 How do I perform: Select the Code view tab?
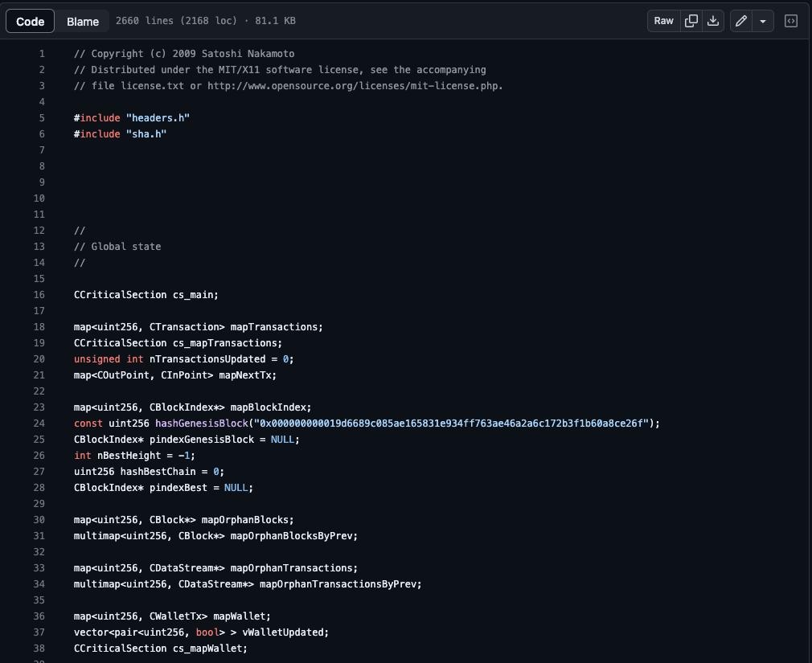click(31, 21)
